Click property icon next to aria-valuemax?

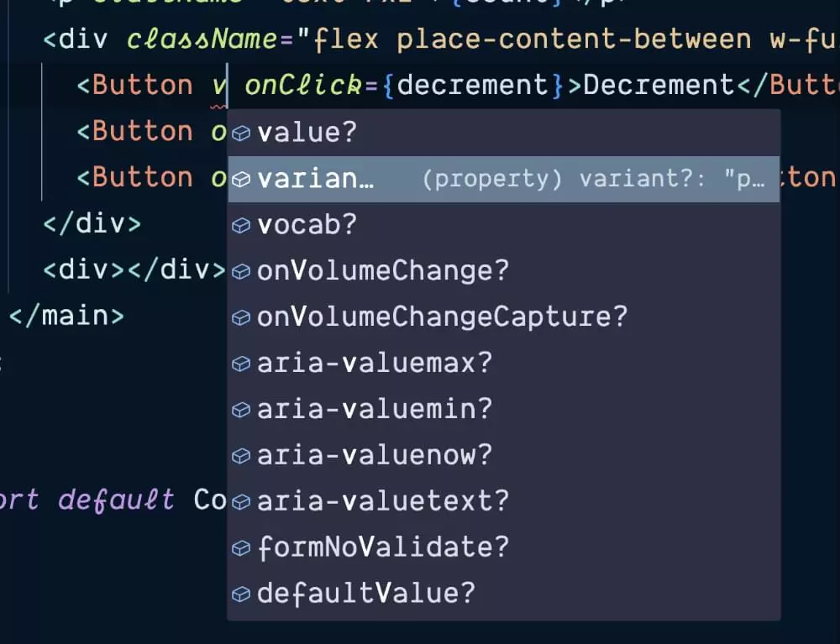(241, 364)
